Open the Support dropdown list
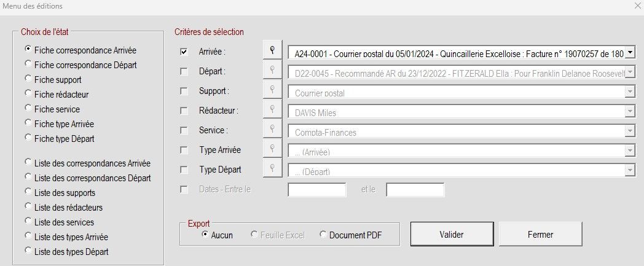This screenshot has height=266, width=644. click(630, 92)
